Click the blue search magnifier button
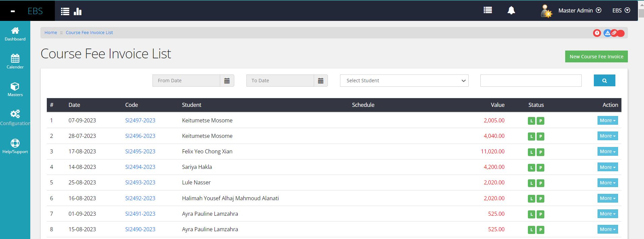644x239 pixels. point(604,81)
